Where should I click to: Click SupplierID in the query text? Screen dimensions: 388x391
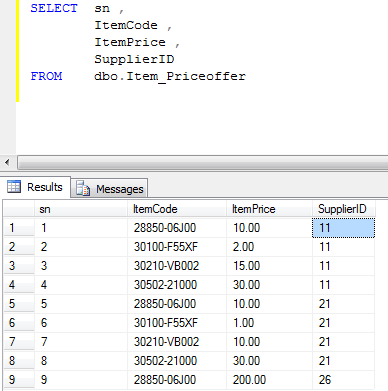pos(134,59)
